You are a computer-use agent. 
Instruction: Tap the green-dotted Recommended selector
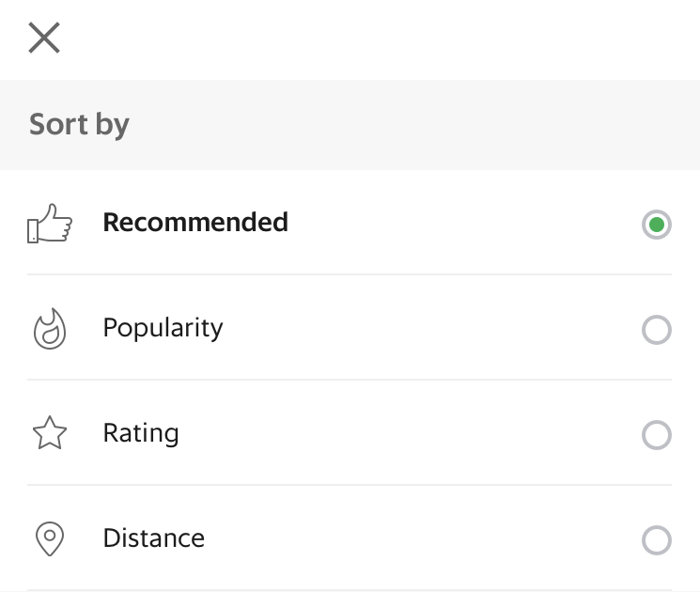pyautogui.click(x=656, y=225)
